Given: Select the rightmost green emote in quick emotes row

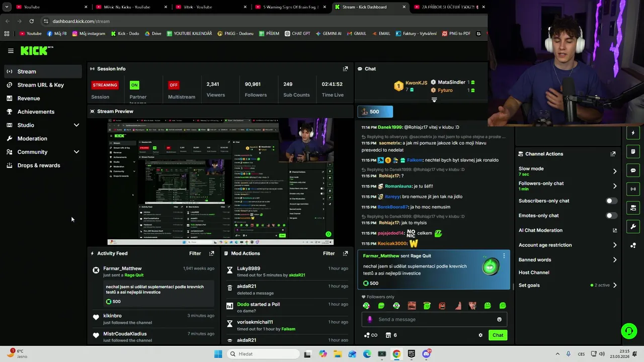Looking at the screenshot, I should coord(503,306).
